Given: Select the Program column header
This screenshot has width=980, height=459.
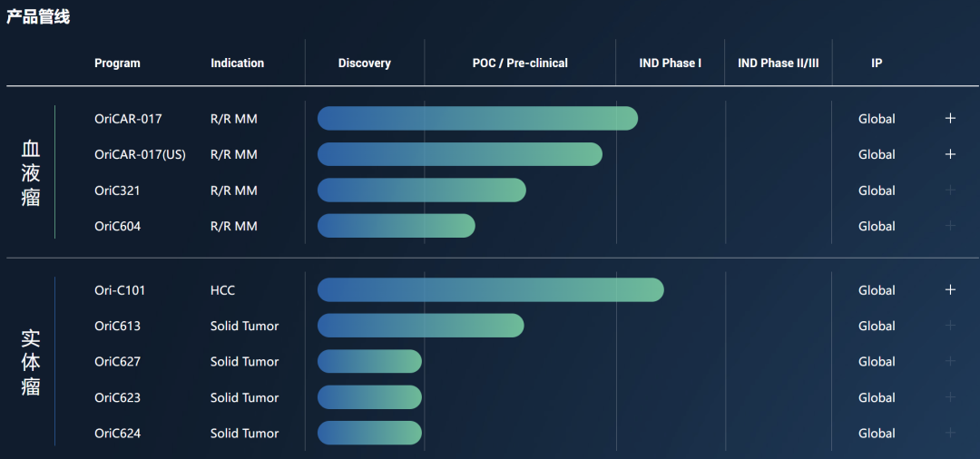Looking at the screenshot, I should point(117,63).
